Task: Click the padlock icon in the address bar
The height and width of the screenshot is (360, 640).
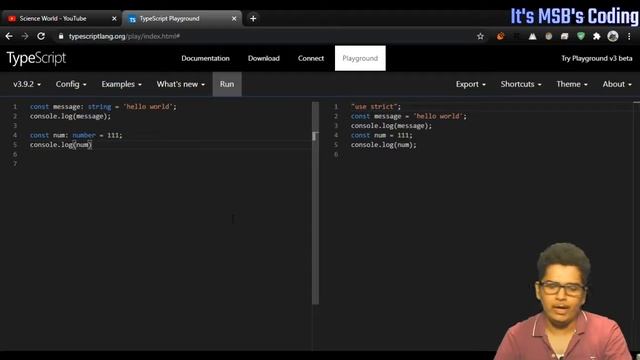Action: click(x=61, y=36)
